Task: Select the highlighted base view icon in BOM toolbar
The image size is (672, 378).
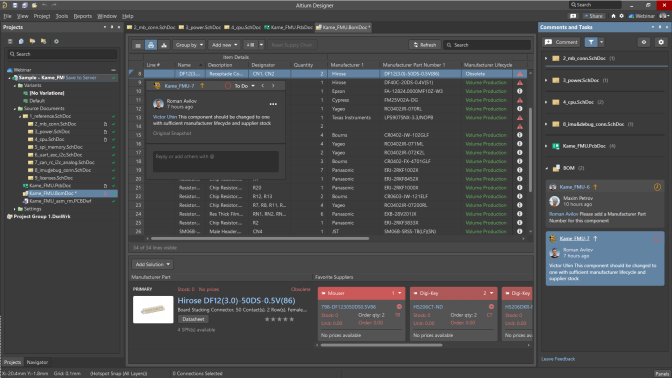Action: click(151, 45)
